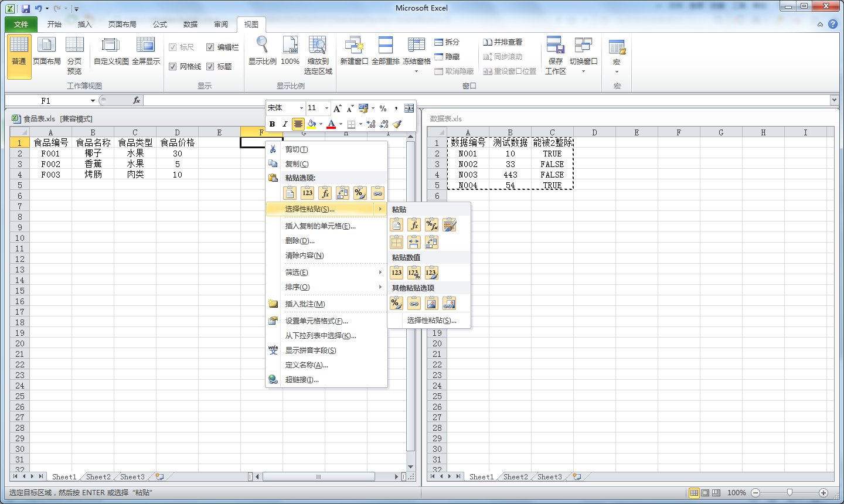Click the Split (拆分) button
This screenshot has height=504, width=844.
tap(447, 42)
